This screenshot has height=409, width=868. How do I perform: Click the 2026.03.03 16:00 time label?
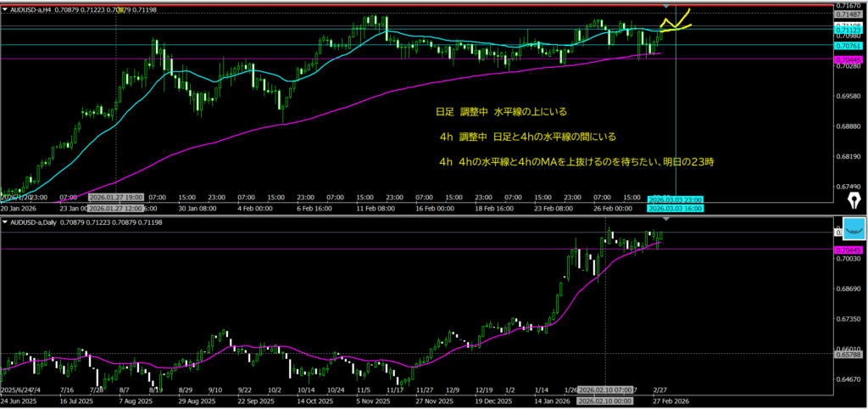pyautogui.click(x=674, y=208)
